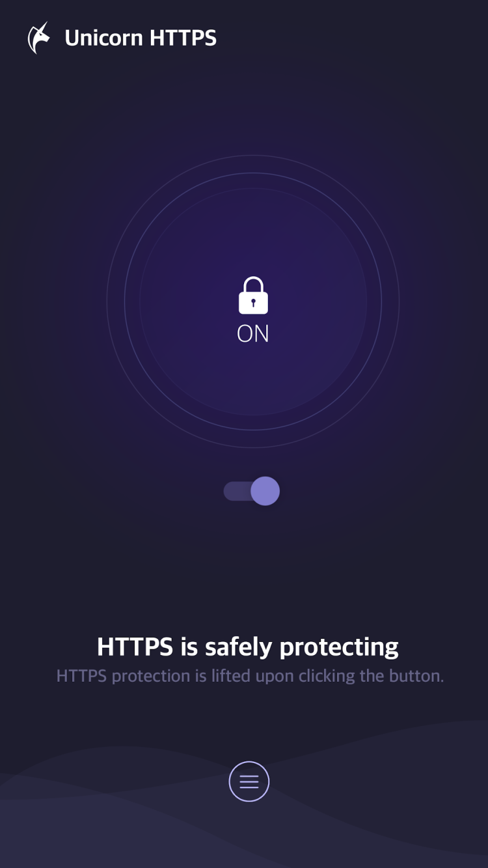Screen dimensions: 488x868
Task: Expand options with the bottom menu circle
Action: [x=249, y=781]
